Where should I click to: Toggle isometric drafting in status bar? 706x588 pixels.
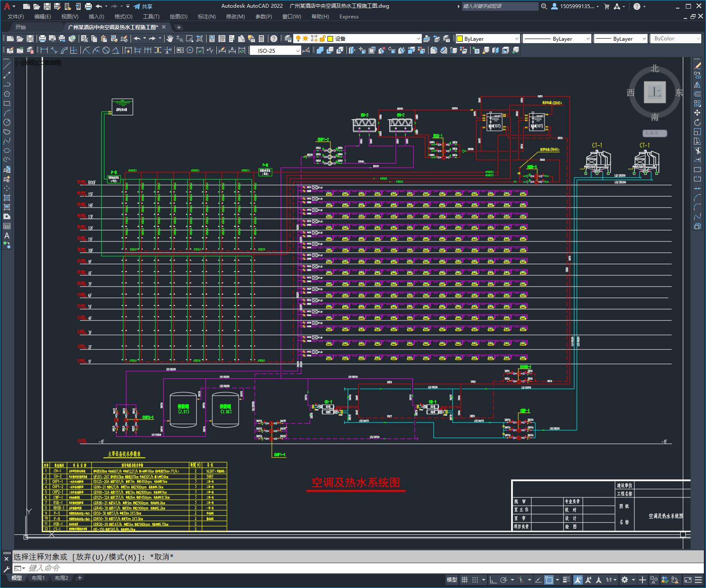coord(521,580)
